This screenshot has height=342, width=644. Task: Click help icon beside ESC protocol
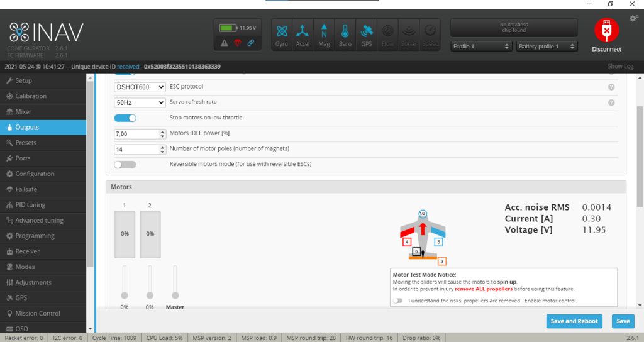611,87
